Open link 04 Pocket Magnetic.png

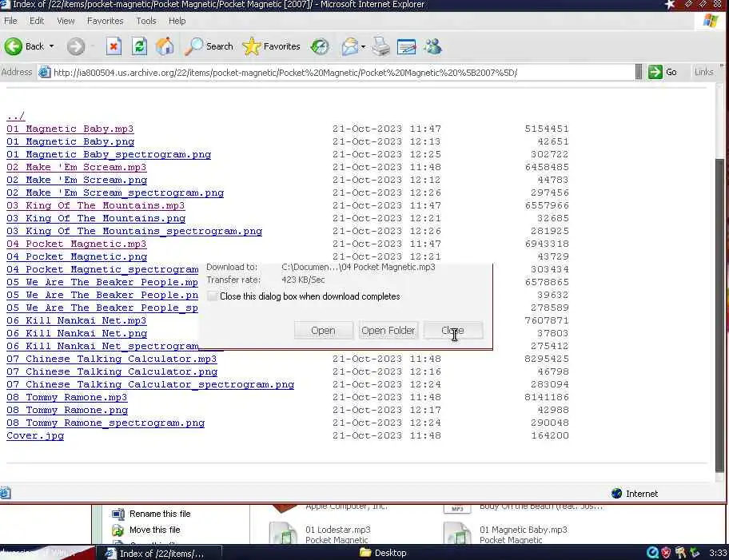77,256
